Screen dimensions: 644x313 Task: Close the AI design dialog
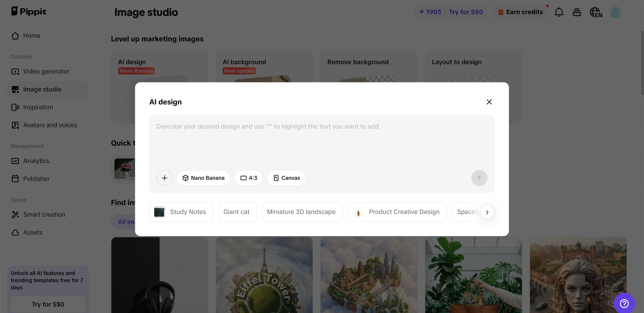pos(489,102)
